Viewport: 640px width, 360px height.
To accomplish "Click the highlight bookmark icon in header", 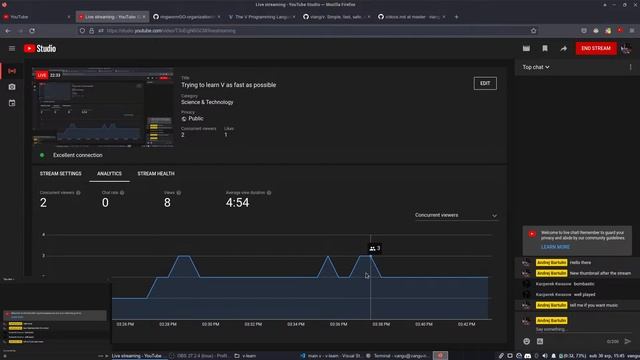I will (545, 49).
